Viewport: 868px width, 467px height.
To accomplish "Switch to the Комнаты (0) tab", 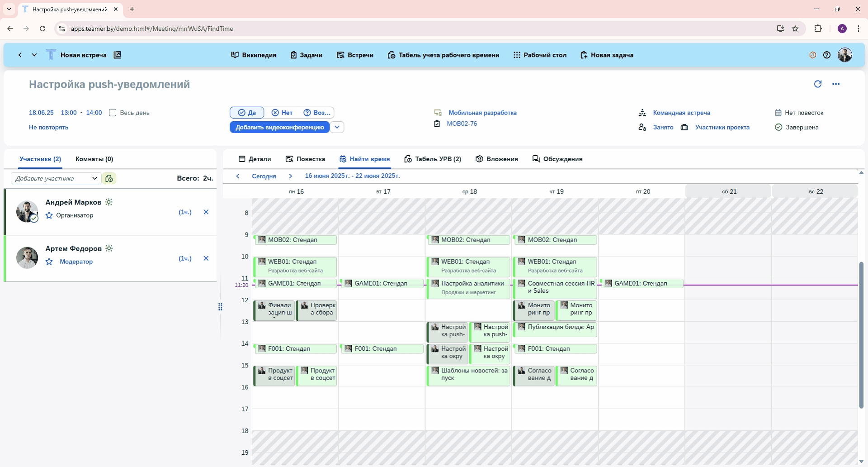I will 94,159.
